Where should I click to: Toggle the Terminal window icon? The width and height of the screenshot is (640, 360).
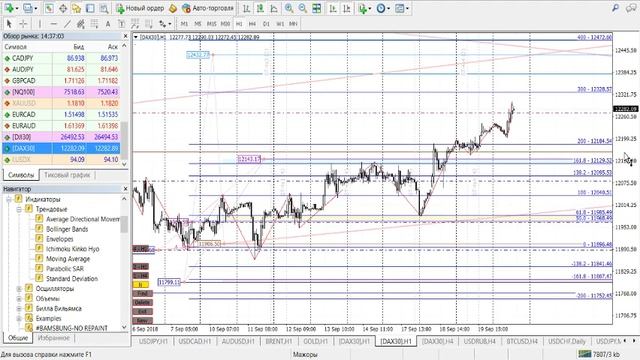[x=90, y=8]
